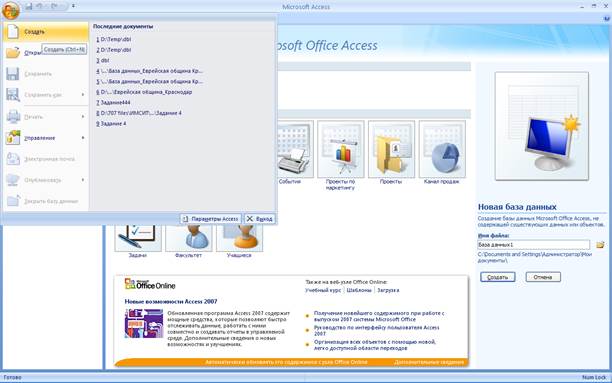This screenshot has width=612, height=383.
Task: Open the Шаблоны link
Action: pos(359,290)
